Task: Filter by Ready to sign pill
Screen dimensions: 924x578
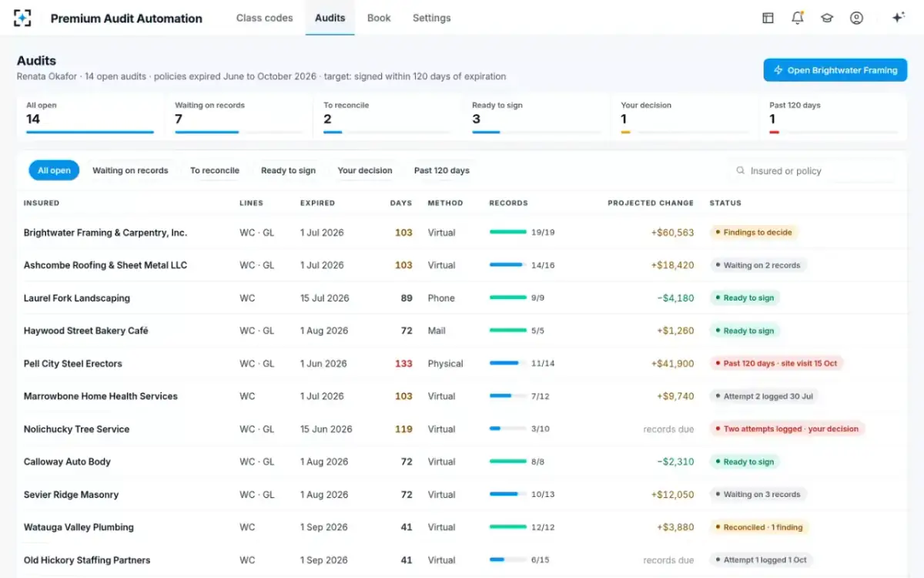Action: coord(288,170)
